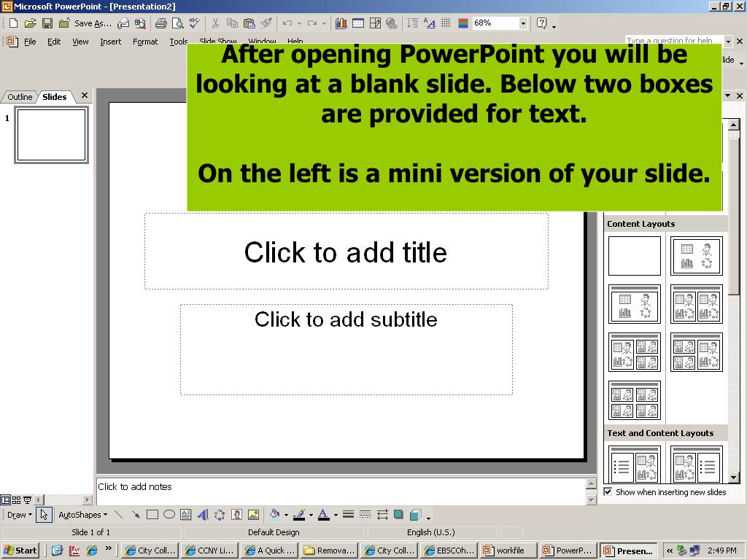The image size is (747, 560).
Task: Open the task pane menu dropdown arrow
Action: (x=727, y=96)
